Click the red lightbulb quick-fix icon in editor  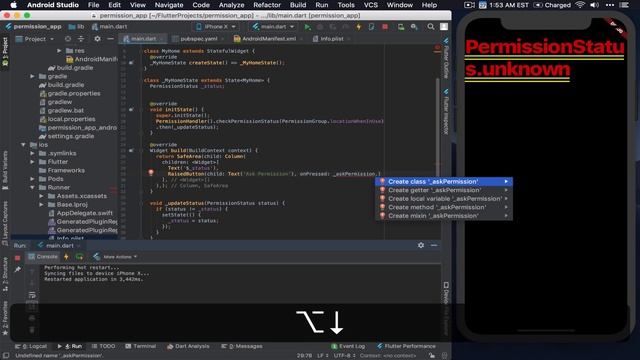click(x=151, y=173)
